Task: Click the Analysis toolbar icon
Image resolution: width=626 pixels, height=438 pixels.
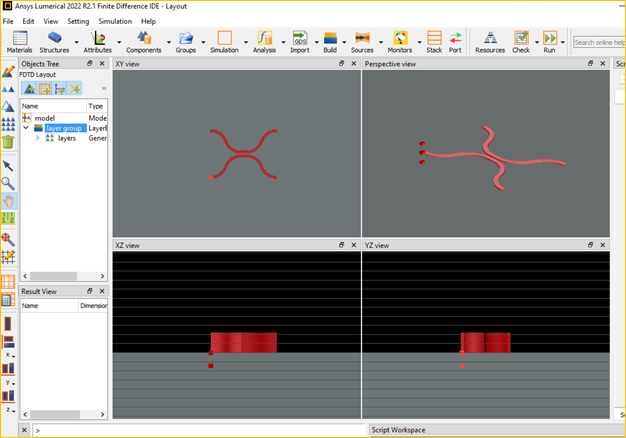Action: tap(264, 42)
